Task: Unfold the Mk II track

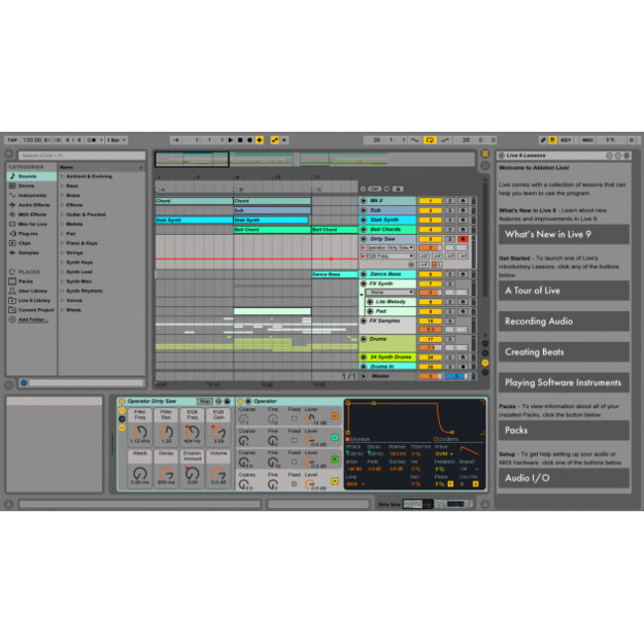Action: pyautogui.click(x=364, y=201)
